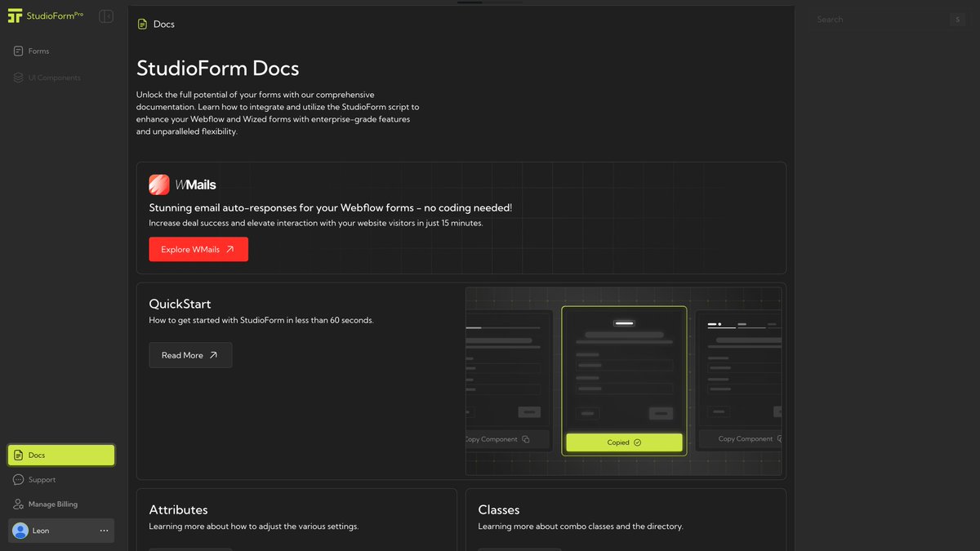Click the UI Components layers icon
The image size is (980, 551).
tap(19, 78)
